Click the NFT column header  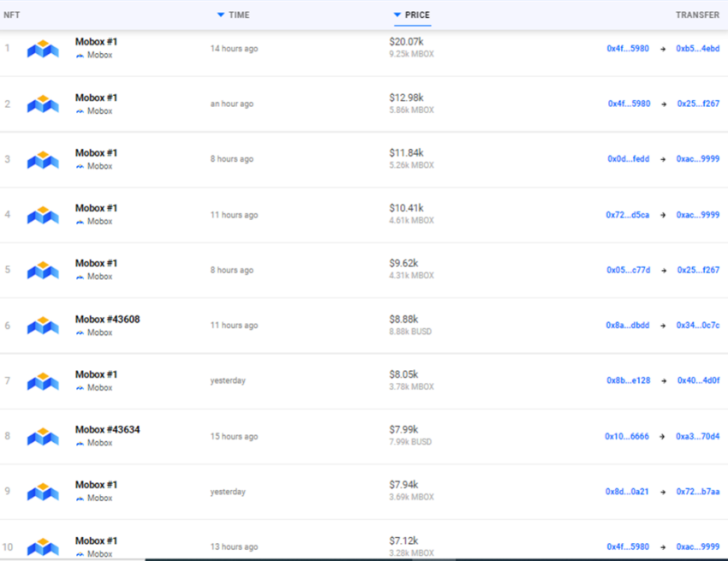coord(12,15)
